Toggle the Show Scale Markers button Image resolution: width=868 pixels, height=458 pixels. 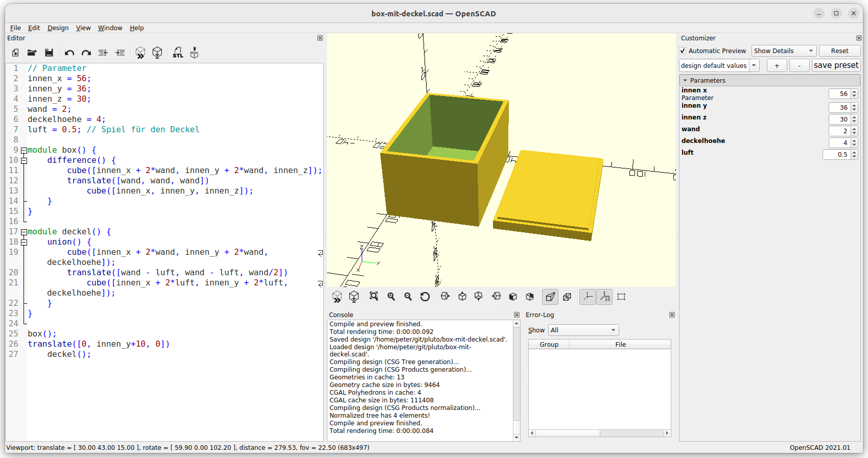click(605, 297)
